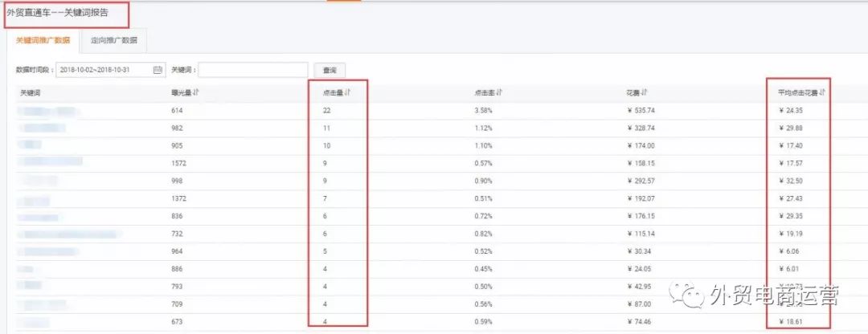Viewport: 868px width, 334px height.
Task: Select click count 11
Action: (x=326, y=128)
